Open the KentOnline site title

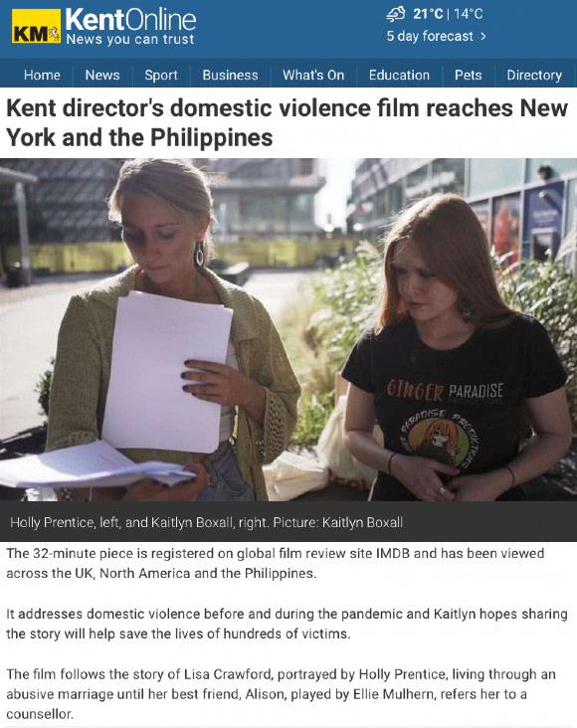130,20
